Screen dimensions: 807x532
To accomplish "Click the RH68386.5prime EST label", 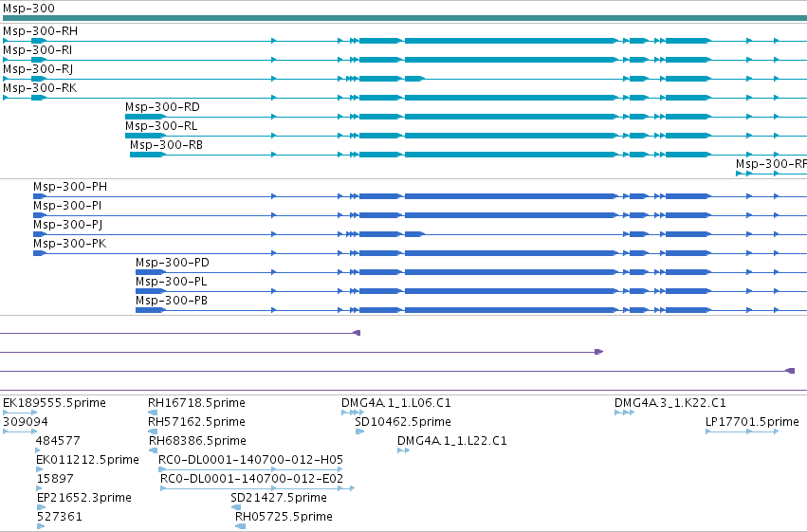I will click(197, 441).
